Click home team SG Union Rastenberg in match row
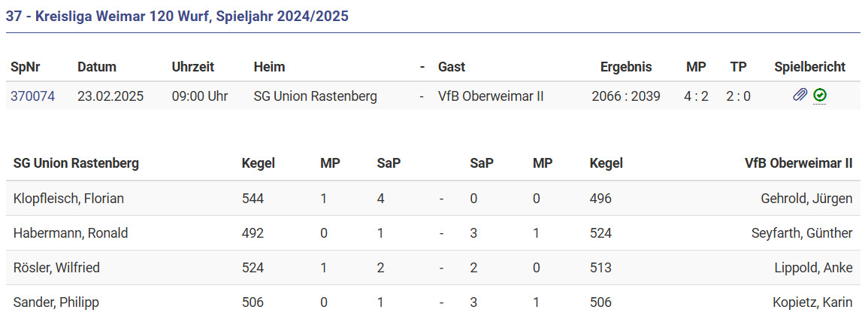The image size is (868, 331). (x=315, y=96)
